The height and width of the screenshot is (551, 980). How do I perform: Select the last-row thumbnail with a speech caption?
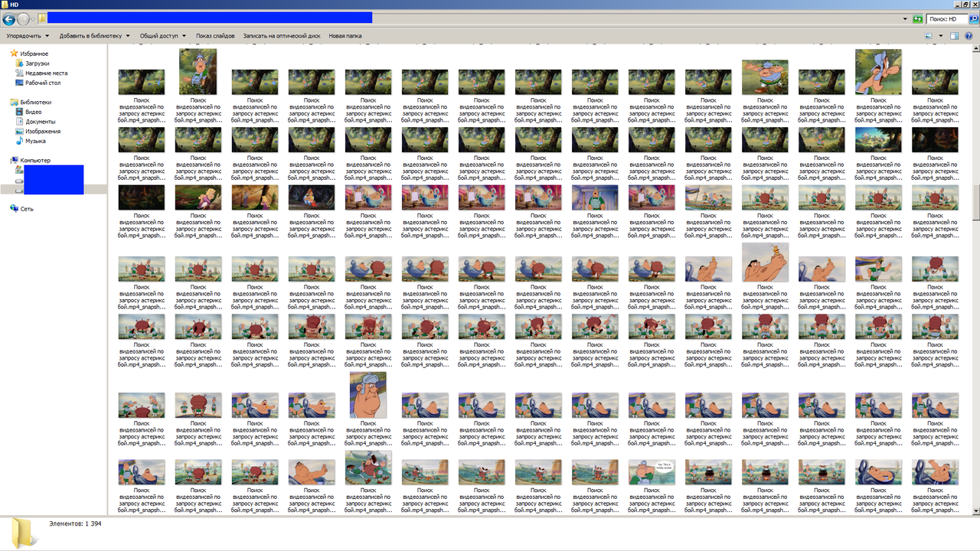[651, 472]
